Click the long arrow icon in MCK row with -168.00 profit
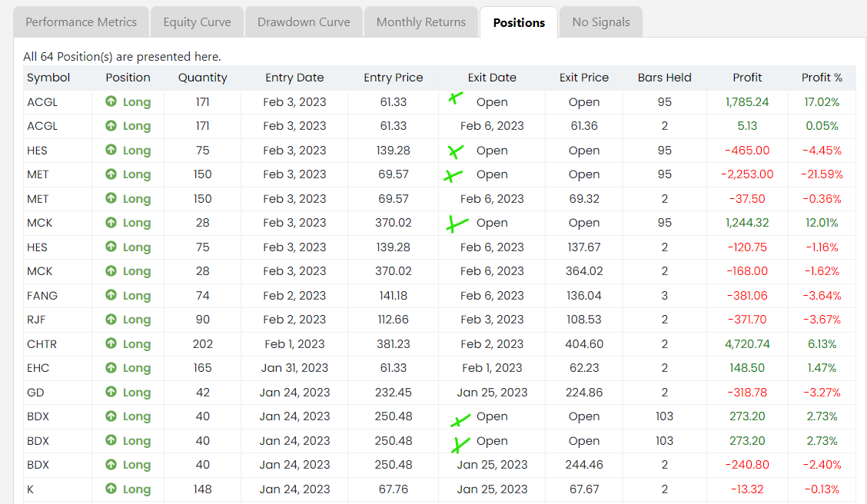 (x=111, y=270)
